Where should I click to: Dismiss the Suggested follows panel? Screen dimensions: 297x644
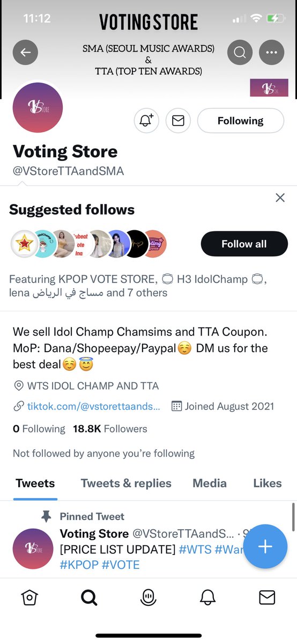(280, 198)
